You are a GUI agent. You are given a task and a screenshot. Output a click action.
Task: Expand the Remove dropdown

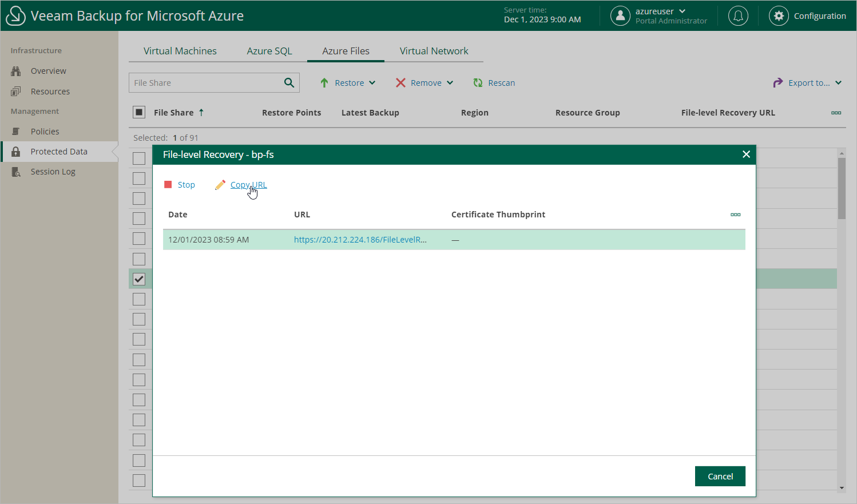[450, 83]
